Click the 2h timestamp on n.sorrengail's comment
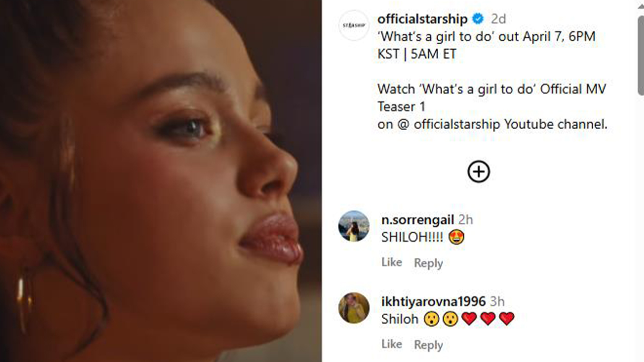This screenshot has width=644, height=362. (466, 220)
